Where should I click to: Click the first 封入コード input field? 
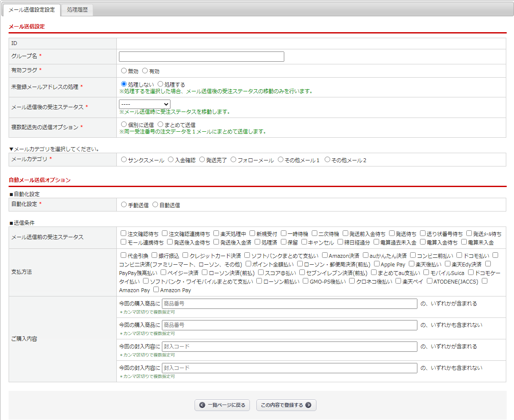coord(289,347)
